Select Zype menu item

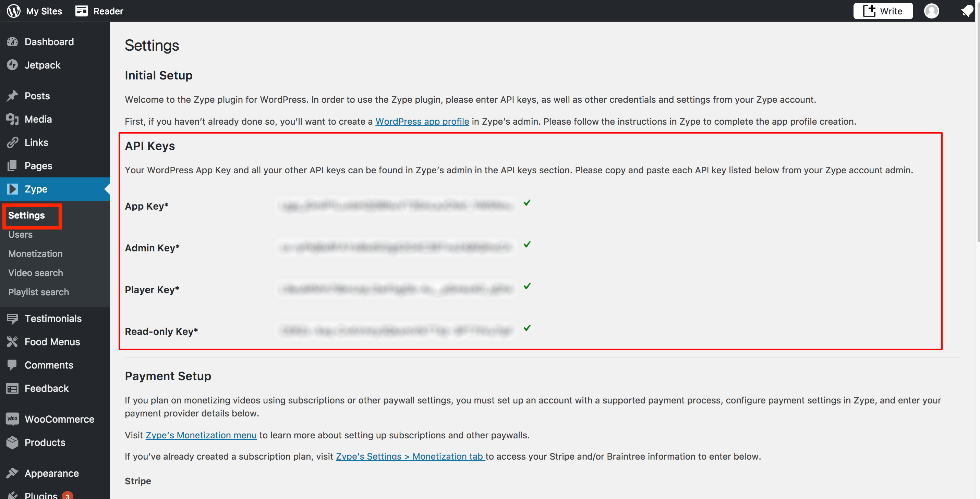point(55,189)
